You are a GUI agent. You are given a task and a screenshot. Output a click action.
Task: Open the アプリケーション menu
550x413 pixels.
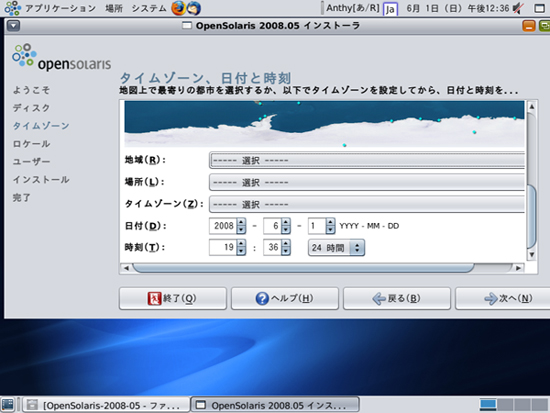pos(60,8)
